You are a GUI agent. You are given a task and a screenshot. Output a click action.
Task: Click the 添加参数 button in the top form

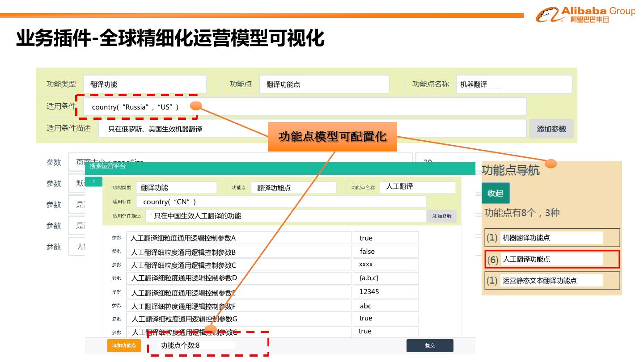551,129
